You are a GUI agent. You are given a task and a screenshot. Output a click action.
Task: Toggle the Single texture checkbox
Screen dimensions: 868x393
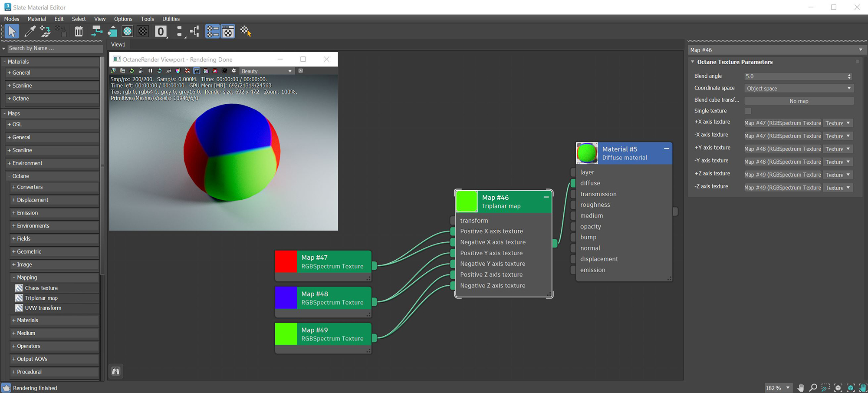click(x=748, y=111)
